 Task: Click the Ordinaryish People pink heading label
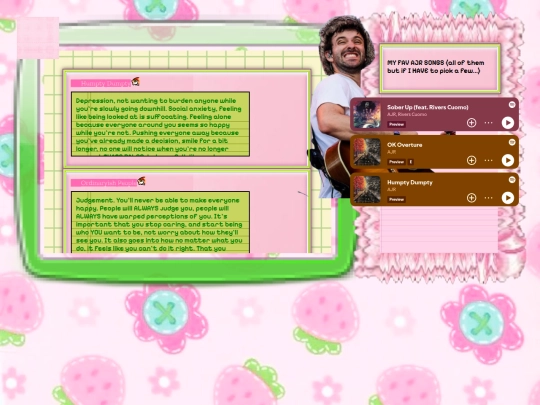click(x=104, y=183)
